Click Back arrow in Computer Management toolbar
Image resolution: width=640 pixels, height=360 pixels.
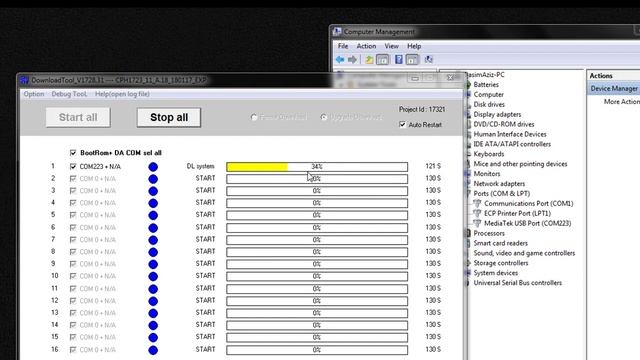(340, 60)
